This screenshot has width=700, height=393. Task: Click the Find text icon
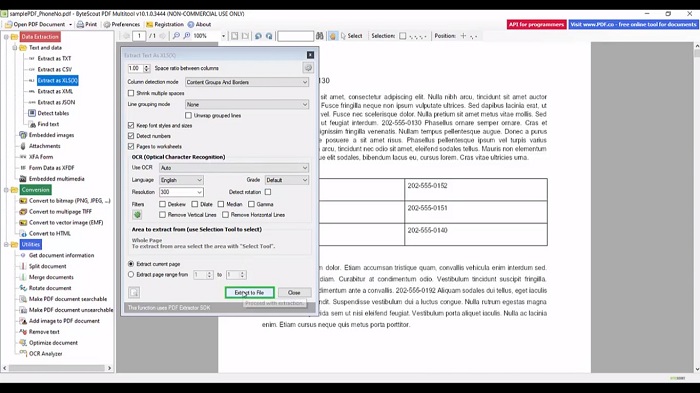point(32,124)
